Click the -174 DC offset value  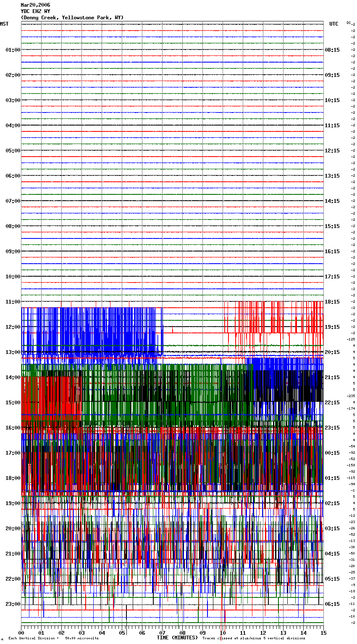[351, 408]
